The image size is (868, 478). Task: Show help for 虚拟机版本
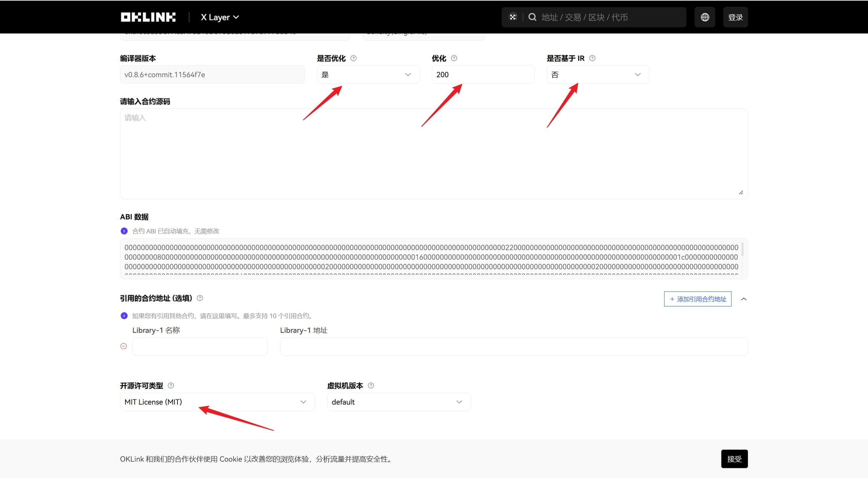[371, 385]
